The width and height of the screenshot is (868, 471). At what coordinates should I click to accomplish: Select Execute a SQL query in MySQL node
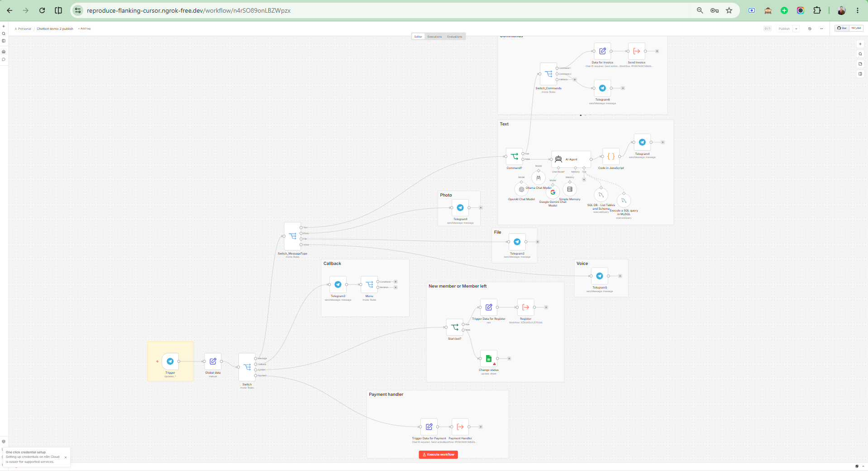[x=624, y=201]
